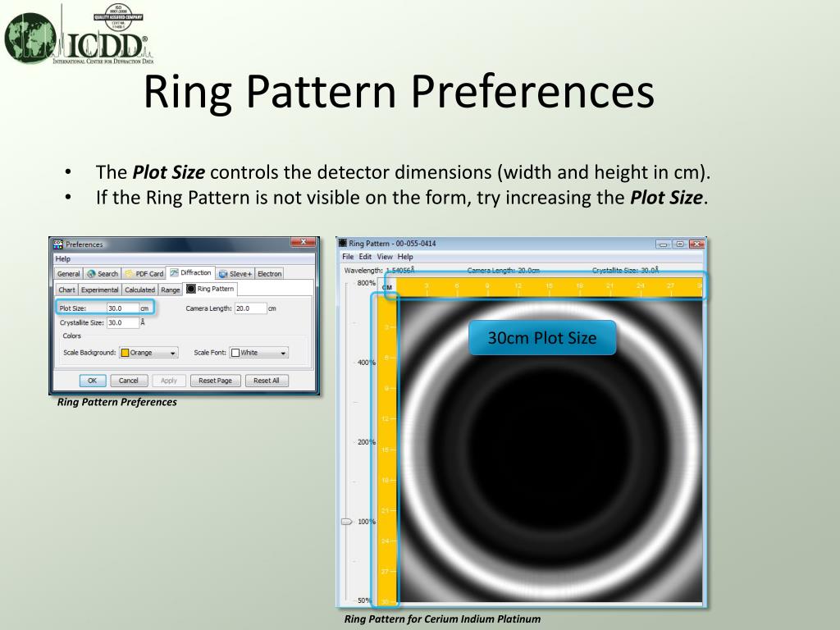This screenshot has height=630, width=840.
Task: Click the "Camera Length: 20.0cm" status text
Action: point(504,271)
